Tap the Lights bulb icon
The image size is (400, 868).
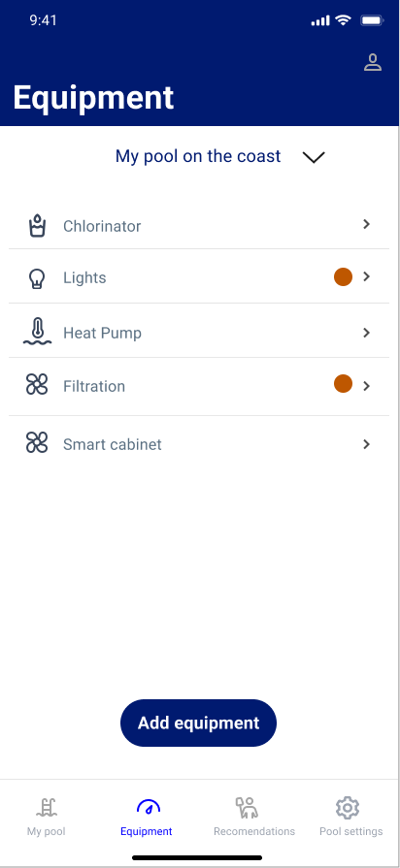coord(37,278)
